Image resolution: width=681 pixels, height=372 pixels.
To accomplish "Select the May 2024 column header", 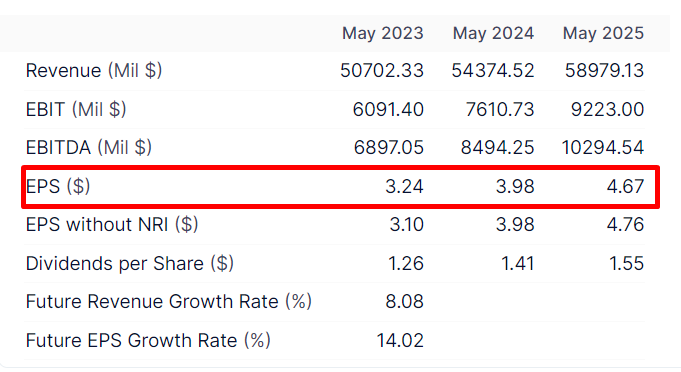I will pos(493,33).
